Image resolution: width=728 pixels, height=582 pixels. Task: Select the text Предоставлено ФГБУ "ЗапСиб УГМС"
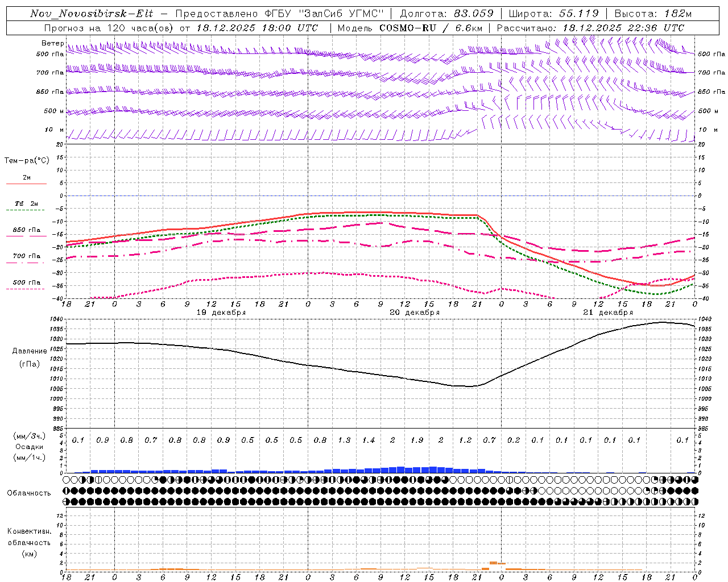pyautogui.click(x=280, y=14)
